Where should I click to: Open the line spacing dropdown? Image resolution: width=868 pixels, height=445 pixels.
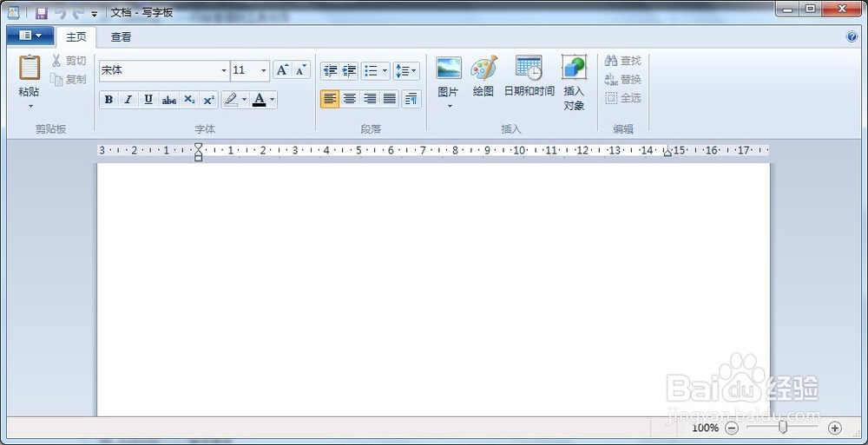[407, 71]
